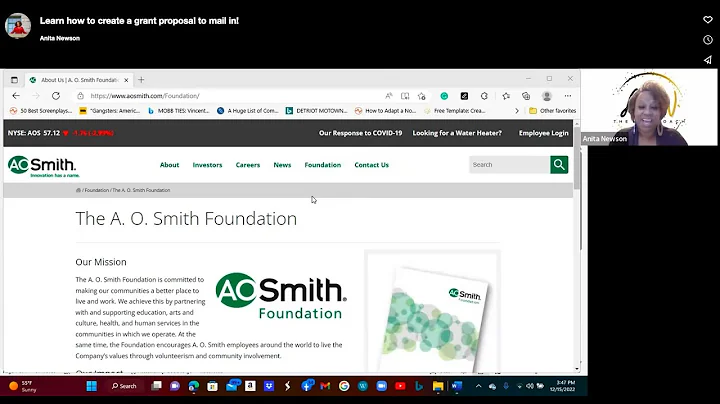
Task: Click the home breadcrumb icon
Action: point(78,190)
